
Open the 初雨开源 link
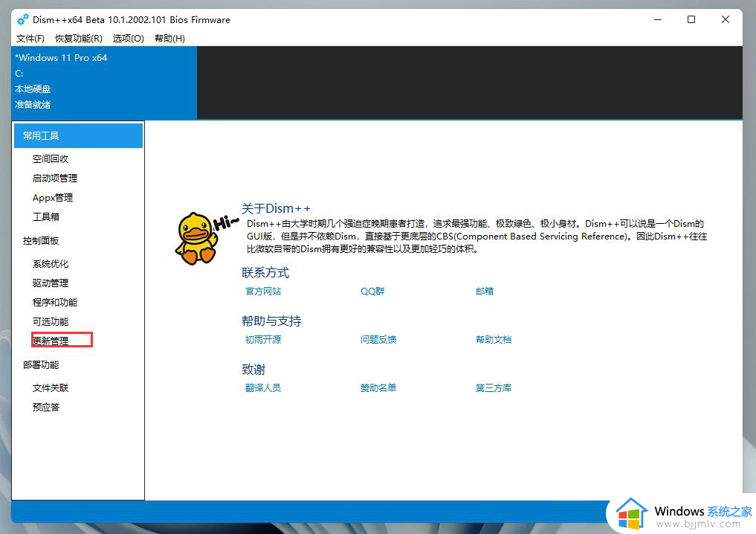(x=263, y=340)
